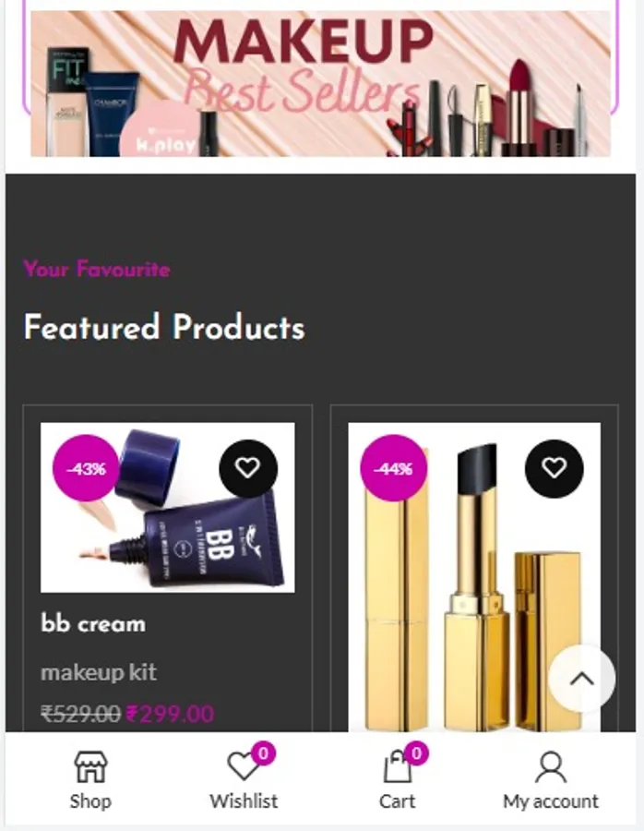Select the My account tab label
The width and height of the screenshot is (644, 831).
click(x=551, y=801)
